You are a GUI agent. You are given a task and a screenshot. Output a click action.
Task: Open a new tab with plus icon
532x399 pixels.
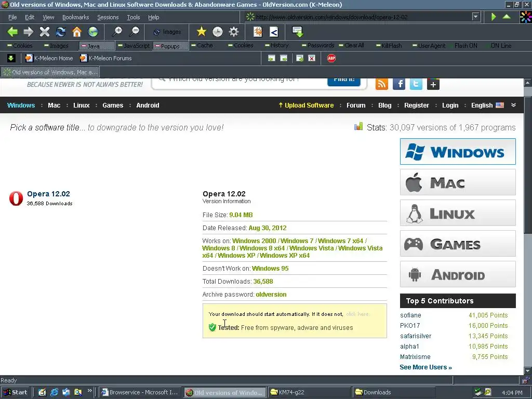point(300,58)
